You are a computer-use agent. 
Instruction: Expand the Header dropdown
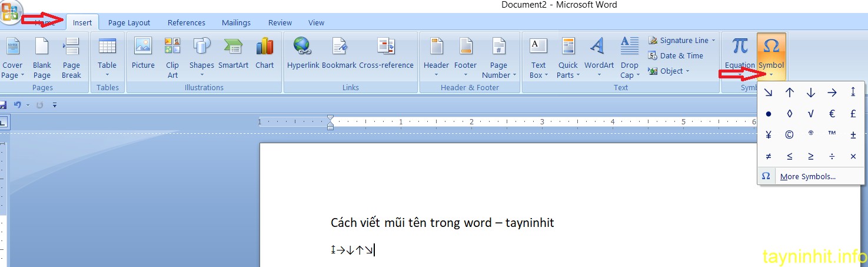[x=436, y=57]
